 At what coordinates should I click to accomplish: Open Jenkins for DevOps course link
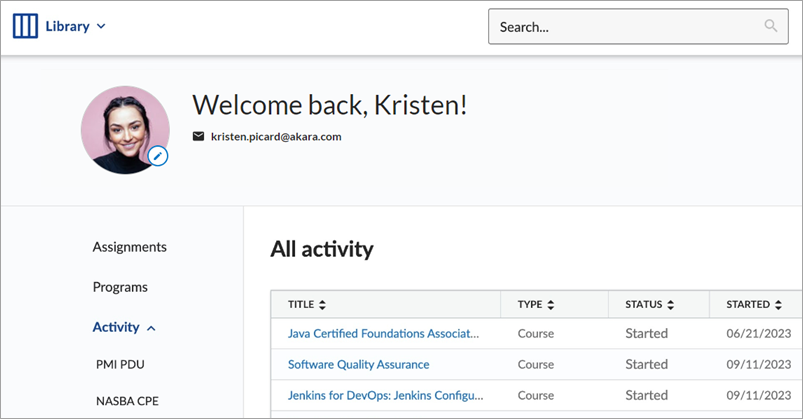(383, 395)
